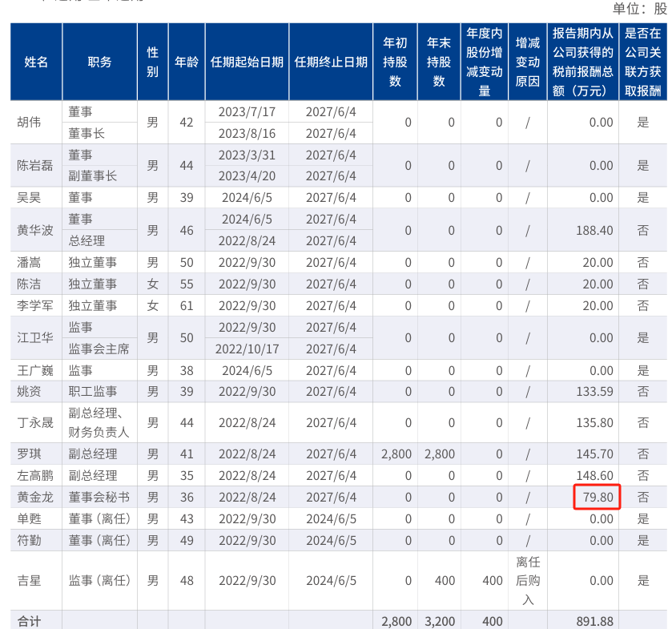Click the 离任后购入 reason cell
This screenshot has width=672, height=629.
tap(528, 581)
